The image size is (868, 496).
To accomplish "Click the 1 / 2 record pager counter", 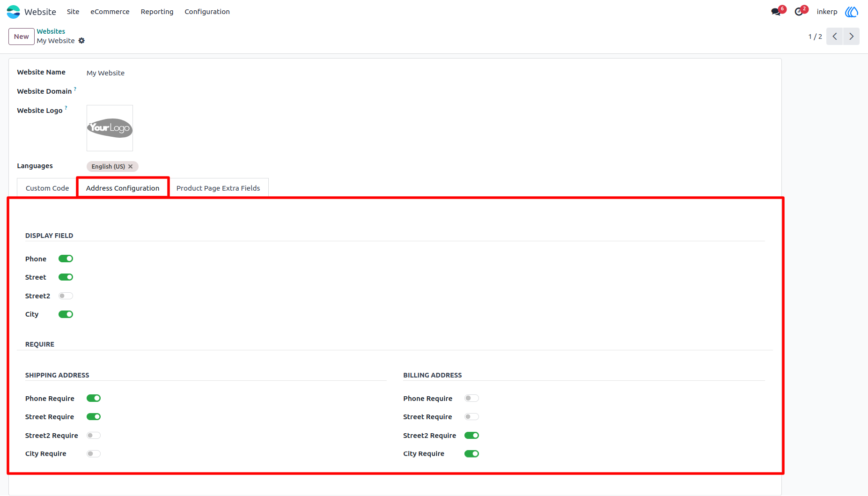I will (815, 37).
